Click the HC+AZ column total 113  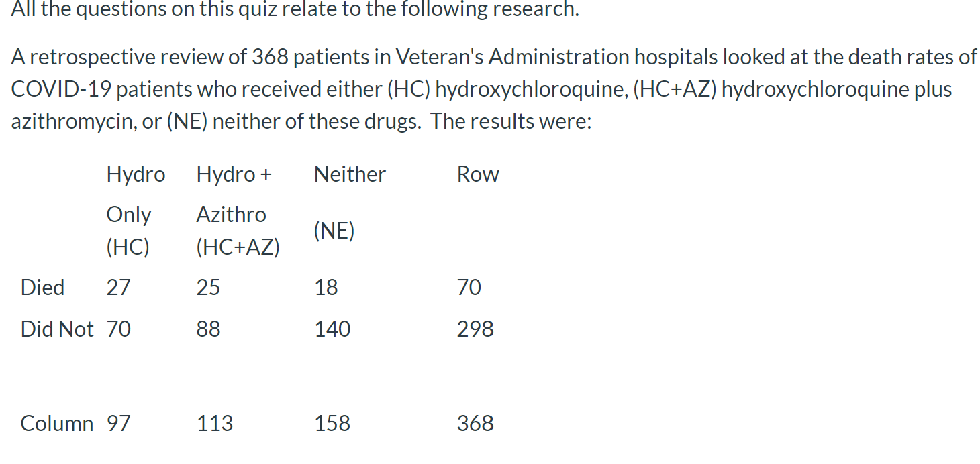pos(215,424)
